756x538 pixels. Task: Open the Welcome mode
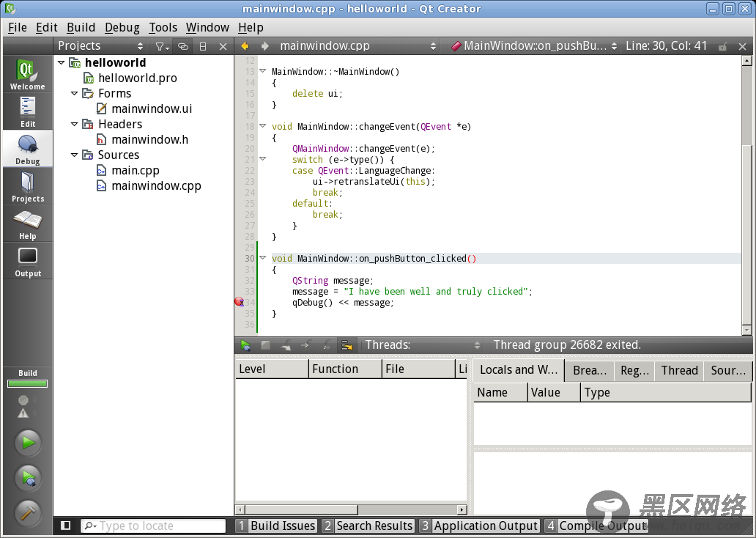click(x=28, y=74)
